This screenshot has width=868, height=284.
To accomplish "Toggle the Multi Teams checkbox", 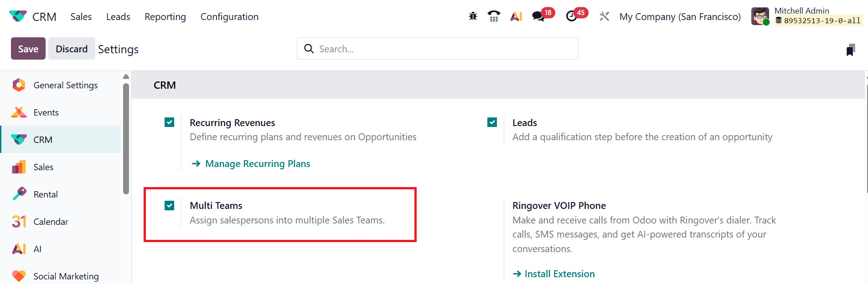I will 169,205.
